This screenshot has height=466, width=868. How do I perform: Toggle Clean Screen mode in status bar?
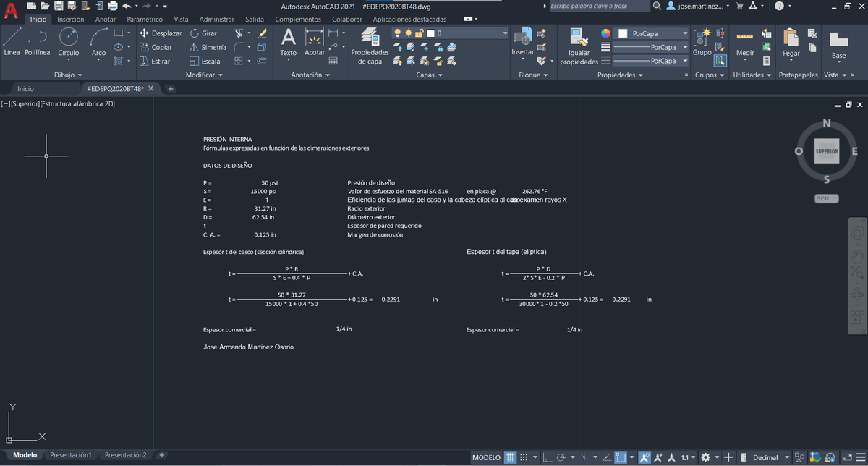846,457
